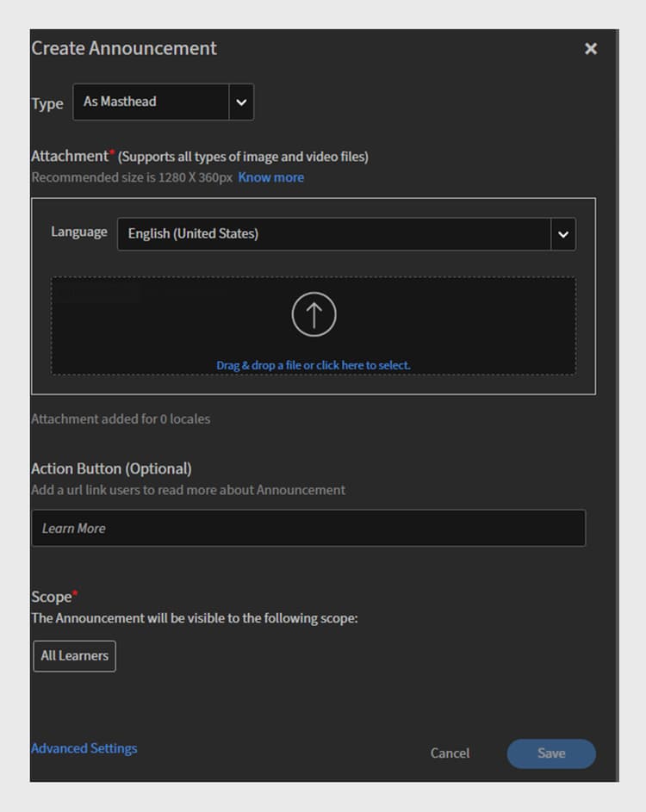The width and height of the screenshot is (646, 812).
Task: Choose the All Learners scope button
Action: pos(75,656)
